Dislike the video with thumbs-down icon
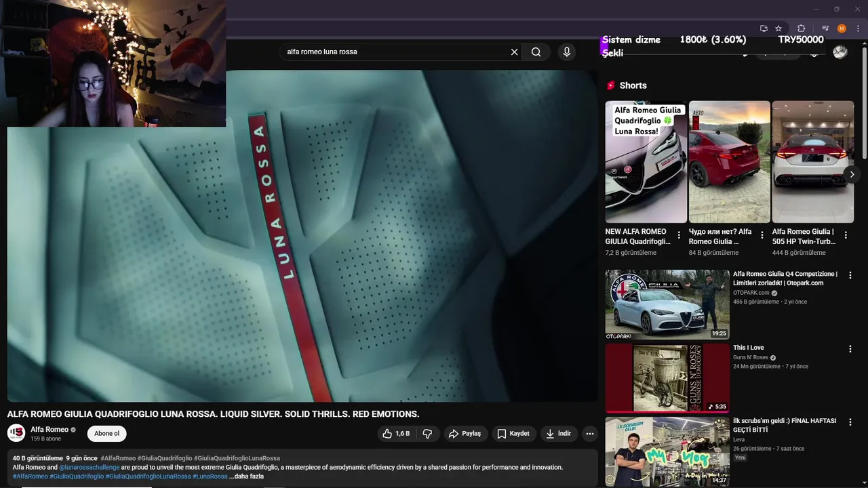 click(x=428, y=434)
